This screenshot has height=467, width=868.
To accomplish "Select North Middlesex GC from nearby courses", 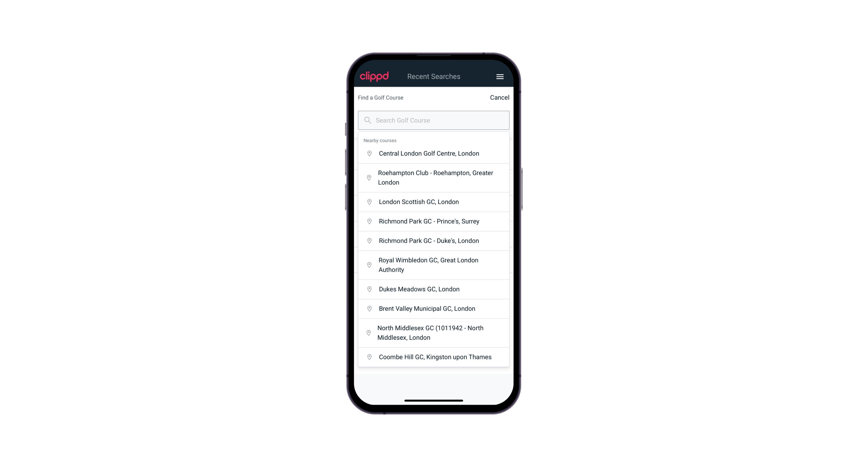I will tap(434, 333).
